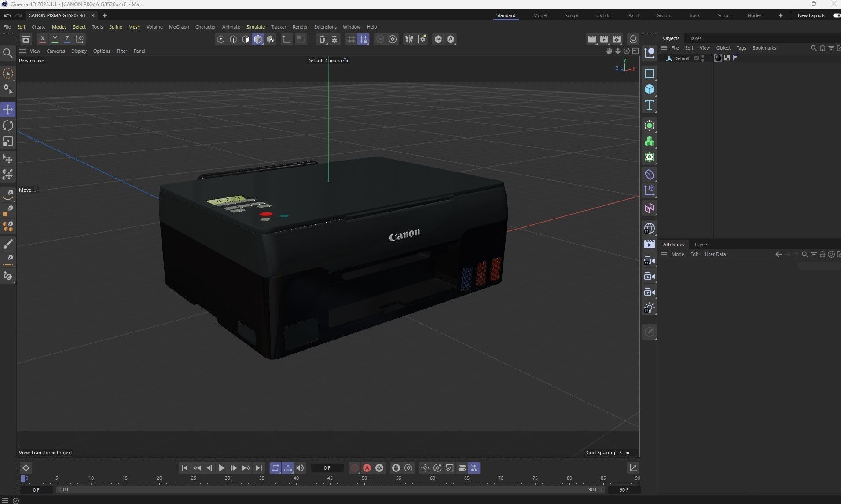Select the Brush sculpt tool icon
The height and width of the screenshot is (504, 841).
coord(8,244)
